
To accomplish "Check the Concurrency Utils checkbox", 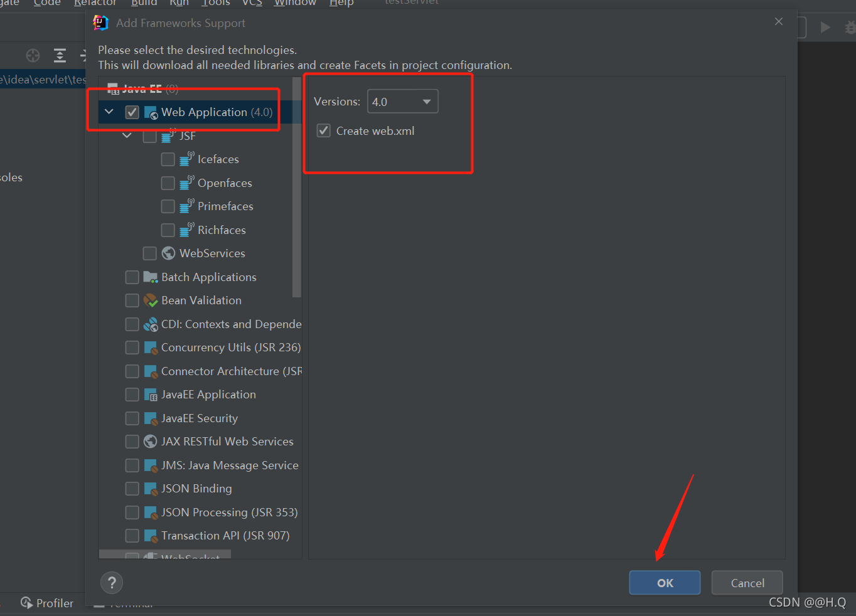I will pyautogui.click(x=132, y=348).
